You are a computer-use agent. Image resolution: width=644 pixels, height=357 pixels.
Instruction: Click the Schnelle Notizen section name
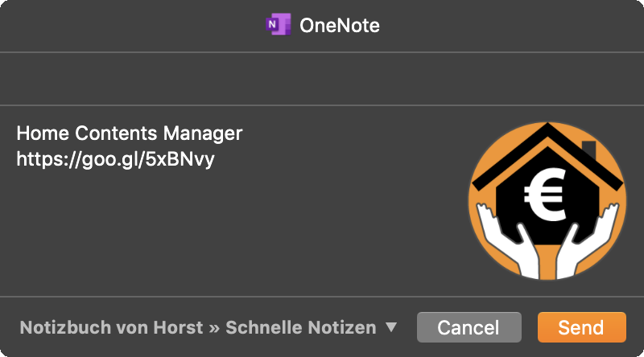(301, 327)
